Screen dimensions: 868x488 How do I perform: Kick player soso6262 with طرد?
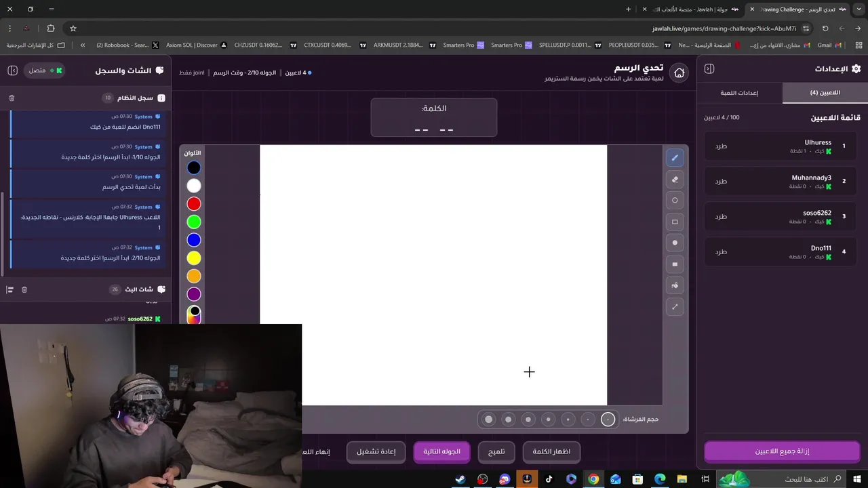pos(721,216)
